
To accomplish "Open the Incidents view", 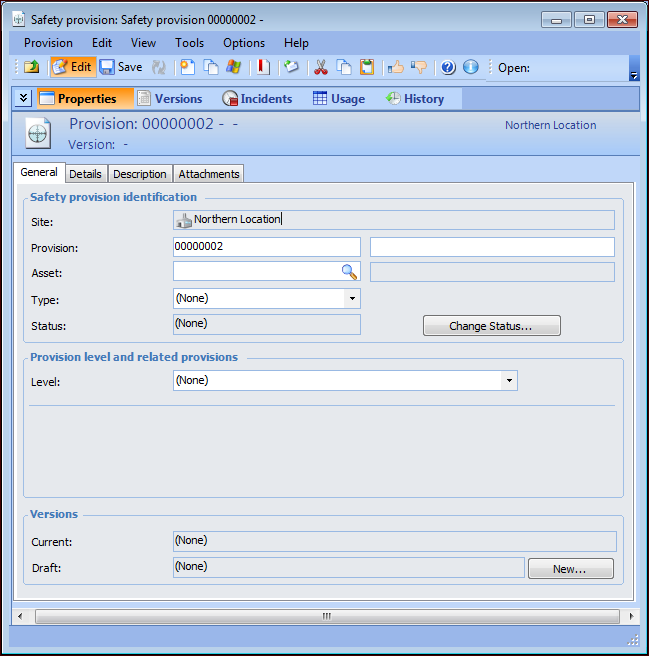I will 257,99.
